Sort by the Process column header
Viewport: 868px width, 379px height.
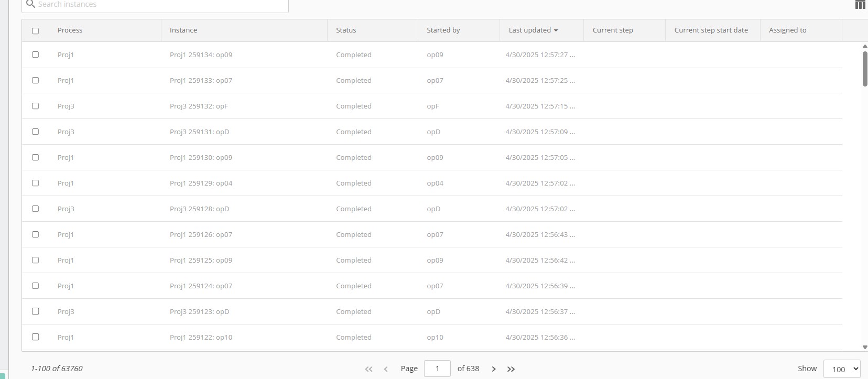click(x=70, y=30)
